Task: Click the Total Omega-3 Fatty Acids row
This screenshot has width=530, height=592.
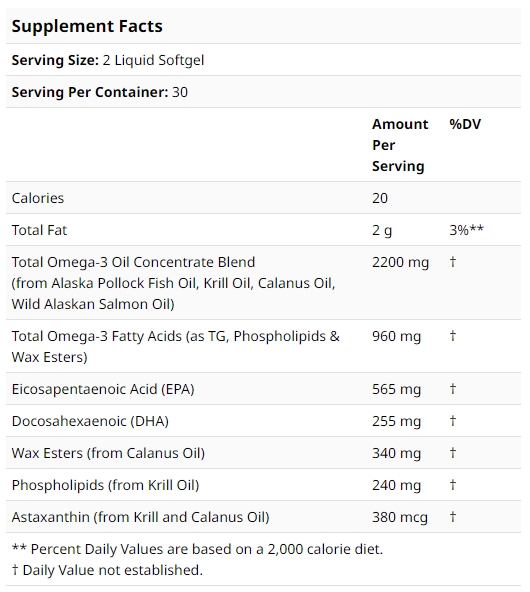Action: (263, 346)
